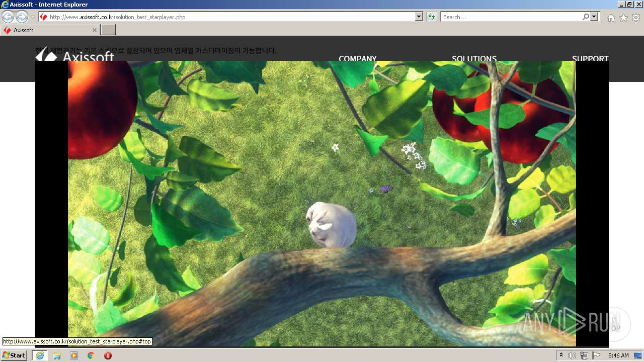
Task: Open the search provider dropdown arrow
Action: [595, 17]
